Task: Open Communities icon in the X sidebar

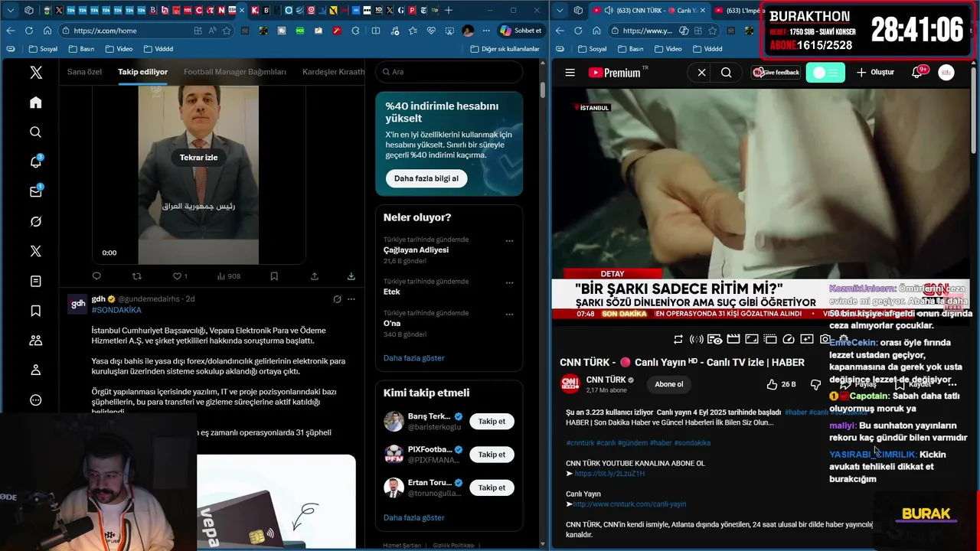Action: [x=36, y=341]
